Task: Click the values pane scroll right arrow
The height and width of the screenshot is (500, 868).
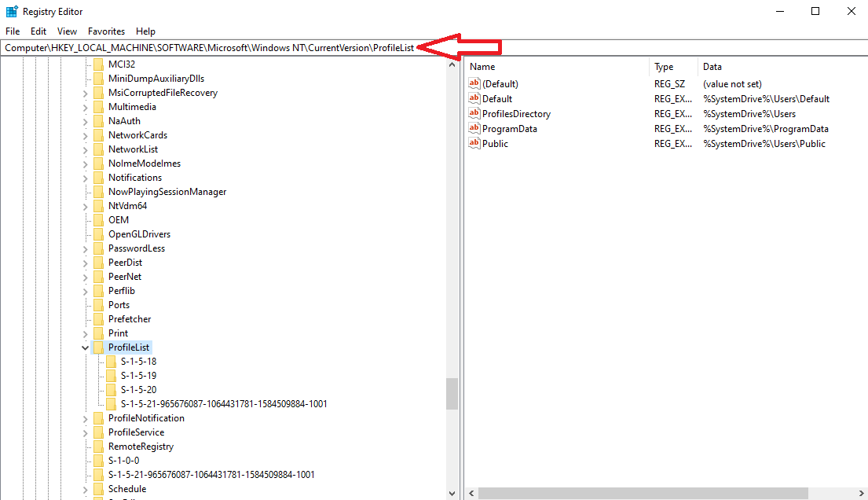Action: tap(862, 494)
